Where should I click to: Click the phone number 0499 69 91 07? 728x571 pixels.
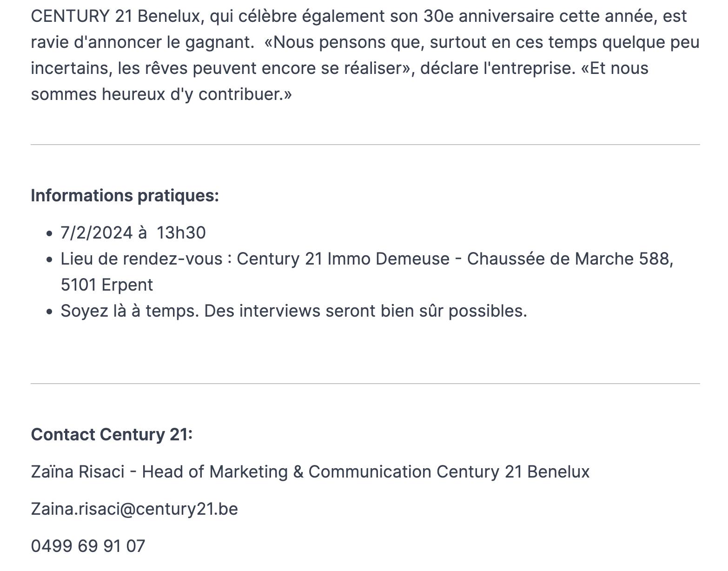[x=88, y=546]
